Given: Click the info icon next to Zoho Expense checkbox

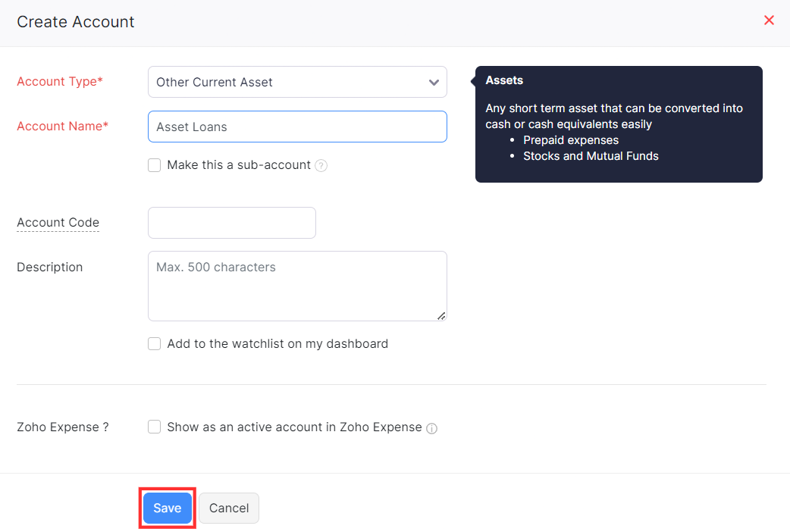Looking at the screenshot, I should tap(431, 428).
